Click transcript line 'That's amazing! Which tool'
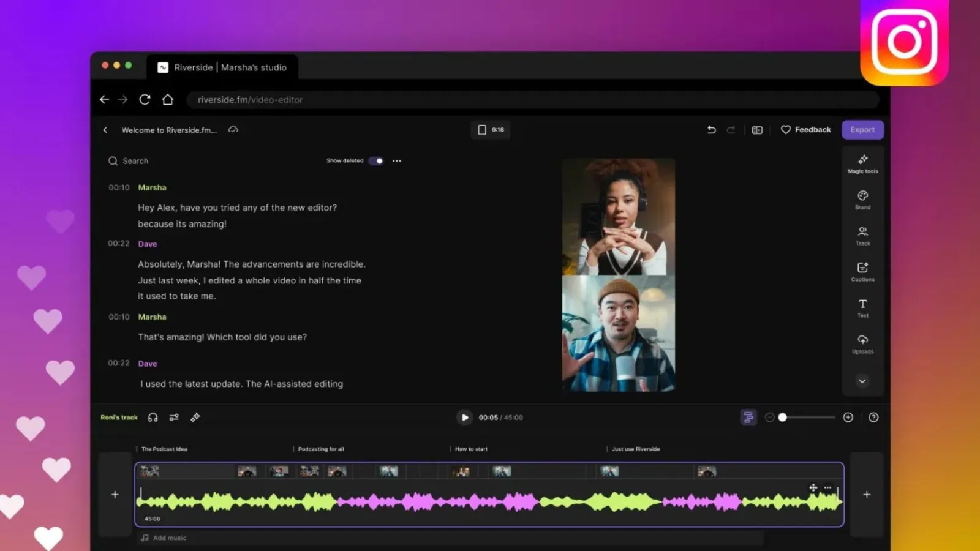The width and height of the screenshot is (980, 551). pos(222,337)
